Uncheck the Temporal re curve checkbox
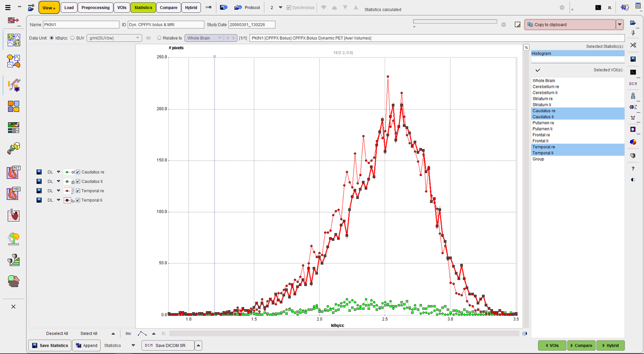 (x=78, y=191)
